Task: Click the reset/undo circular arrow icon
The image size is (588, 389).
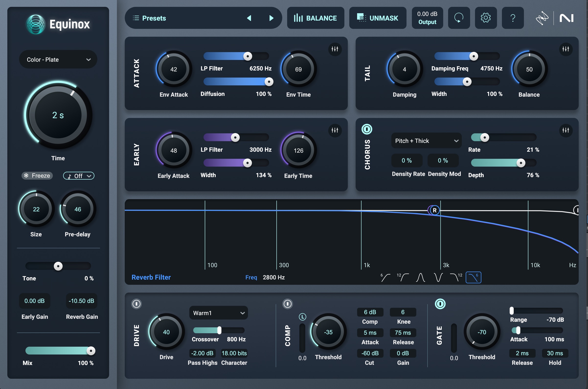Action: click(x=459, y=18)
